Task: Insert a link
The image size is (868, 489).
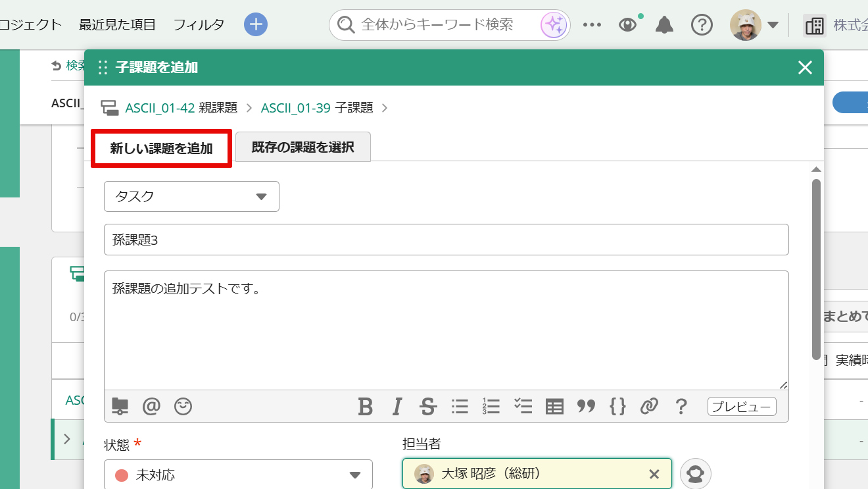Action: [649, 407]
